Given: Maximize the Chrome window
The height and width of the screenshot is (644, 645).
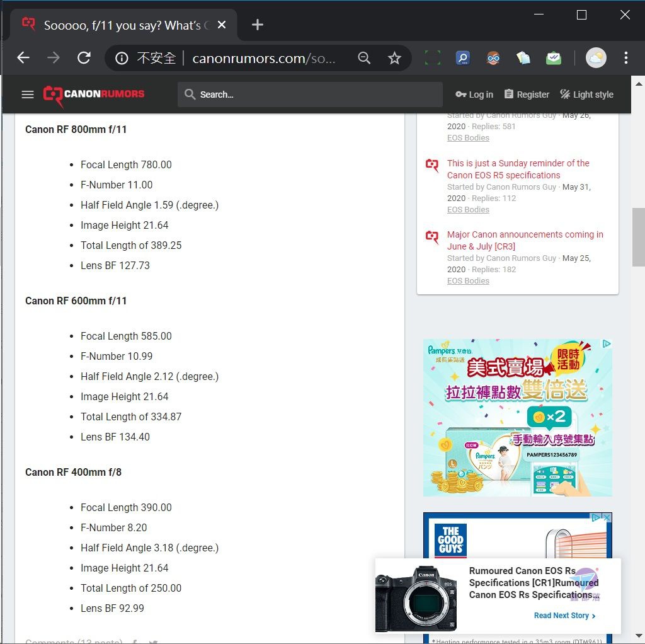Looking at the screenshot, I should [581, 15].
